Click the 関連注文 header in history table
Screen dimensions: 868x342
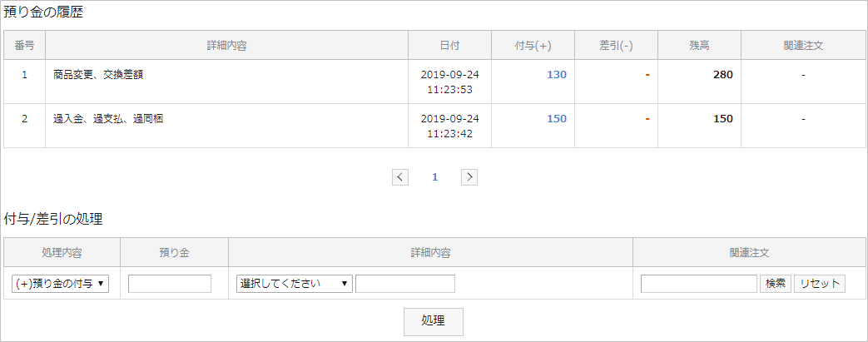point(803,46)
